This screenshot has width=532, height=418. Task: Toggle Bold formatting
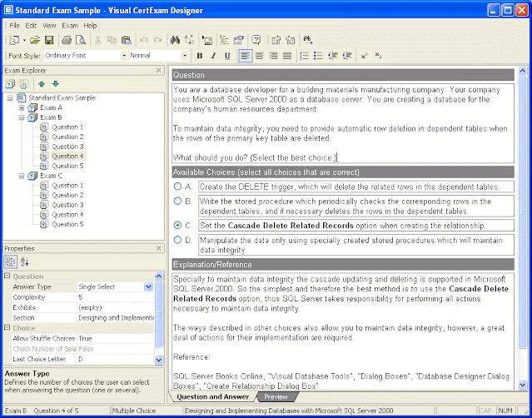(x=200, y=56)
